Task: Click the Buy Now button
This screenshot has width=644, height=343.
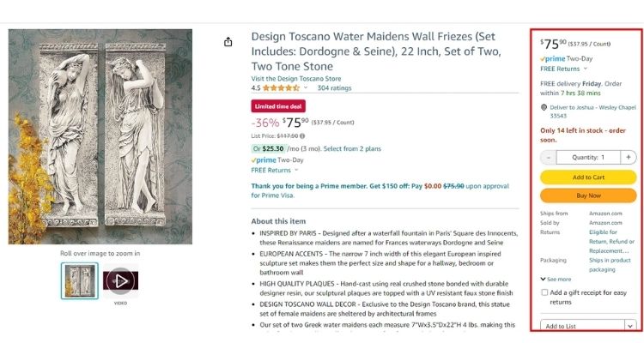Action: click(x=588, y=196)
